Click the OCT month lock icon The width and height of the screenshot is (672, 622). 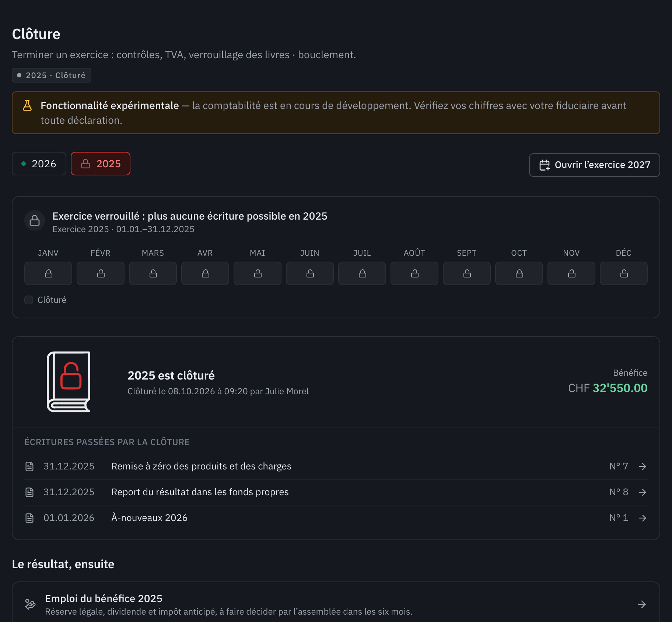(x=519, y=273)
